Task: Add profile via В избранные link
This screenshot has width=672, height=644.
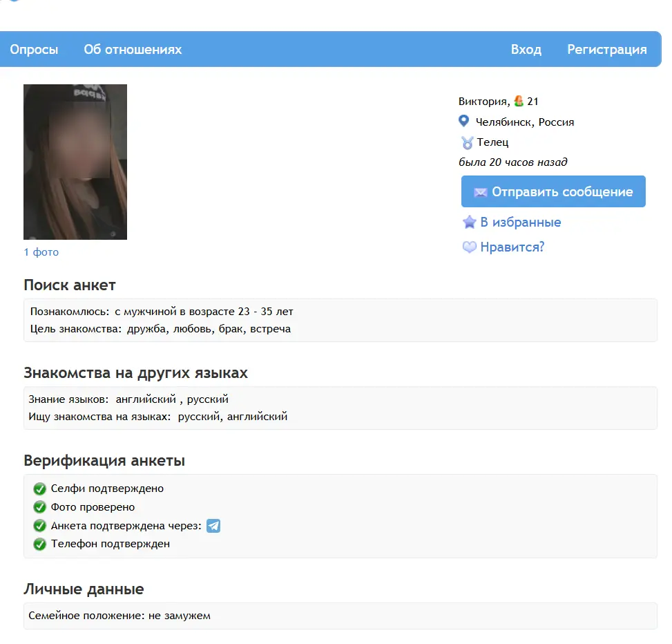Action: pos(520,222)
